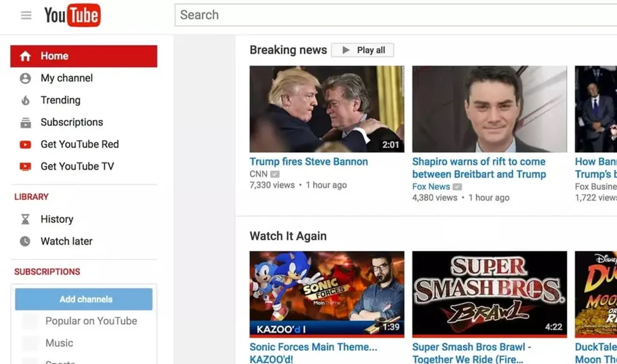Open the hamburger guide menu icon
The image size is (617, 364).
tap(26, 15)
